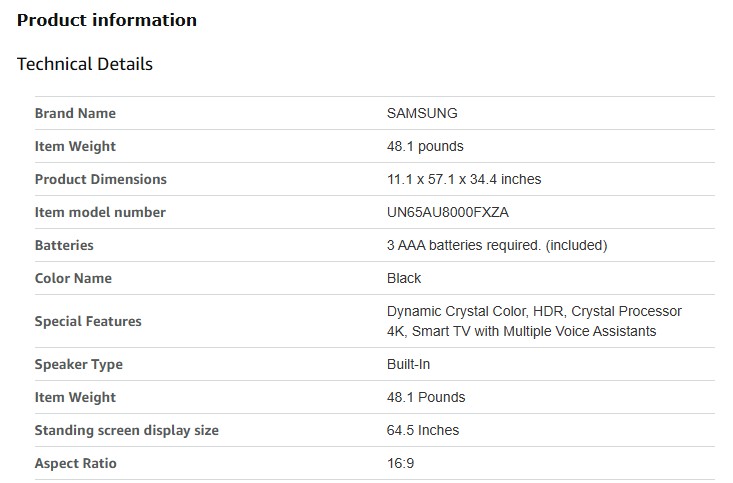Select the Brand Name row label
Screen dimensions: 733x483
[75, 113]
